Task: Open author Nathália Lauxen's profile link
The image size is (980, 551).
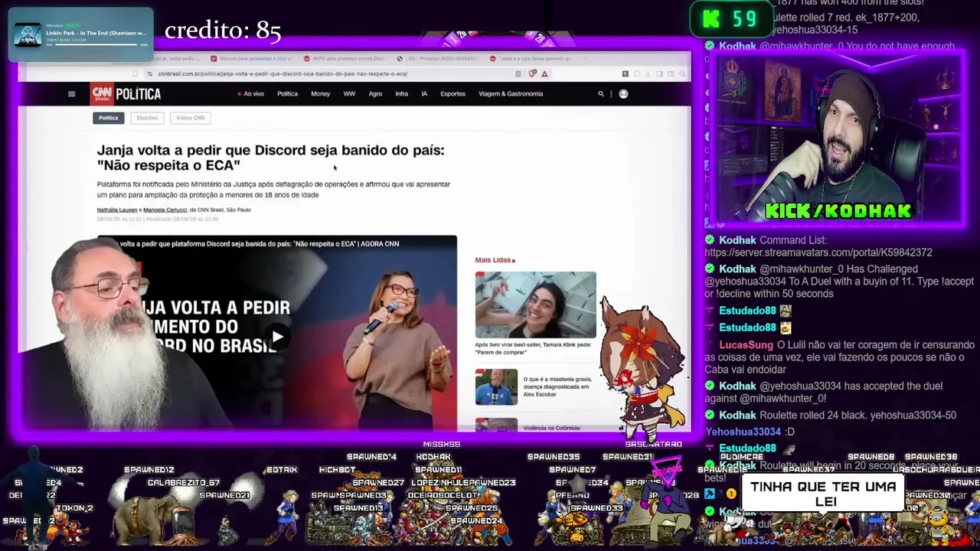Action: click(x=116, y=210)
